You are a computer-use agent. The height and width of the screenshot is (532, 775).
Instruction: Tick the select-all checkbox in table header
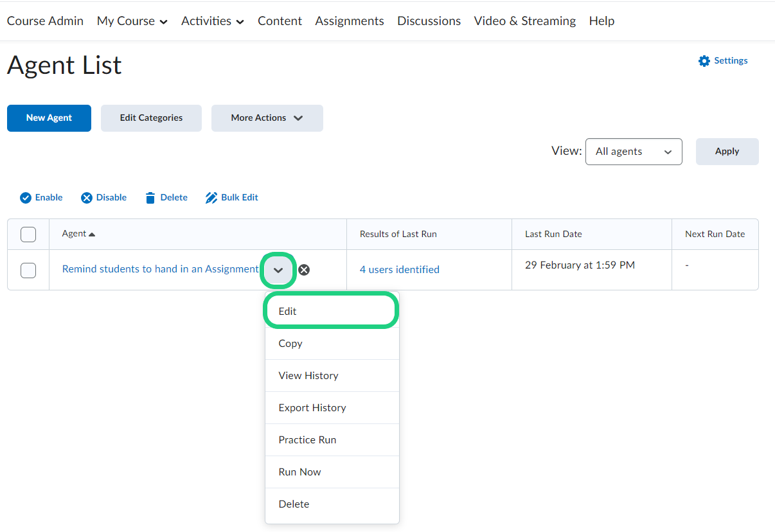click(x=28, y=235)
